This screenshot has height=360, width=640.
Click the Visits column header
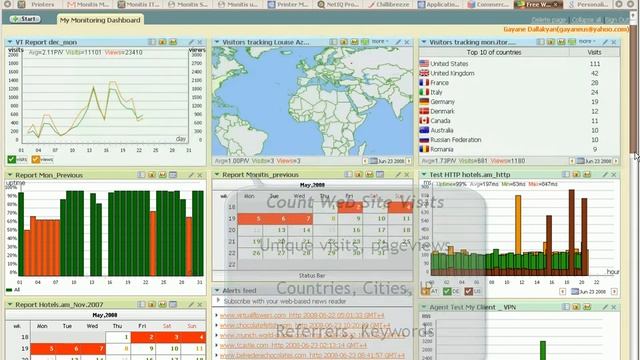[594, 52]
